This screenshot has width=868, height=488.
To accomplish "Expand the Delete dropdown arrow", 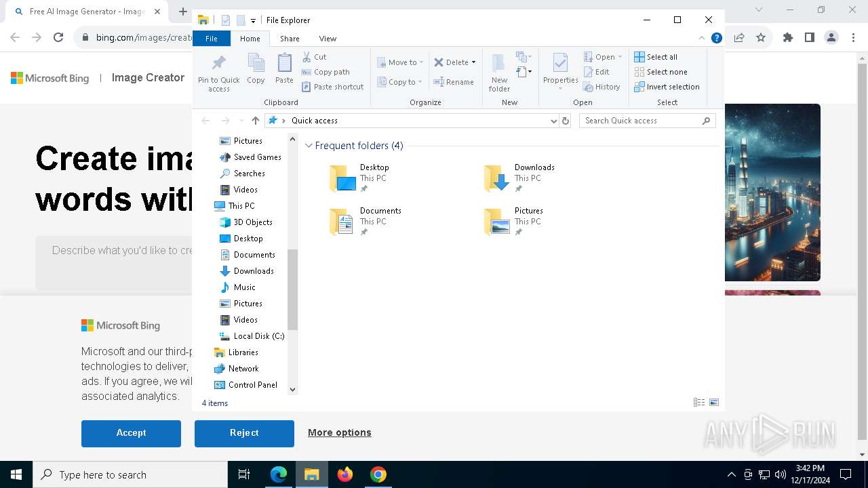I will (x=473, y=62).
